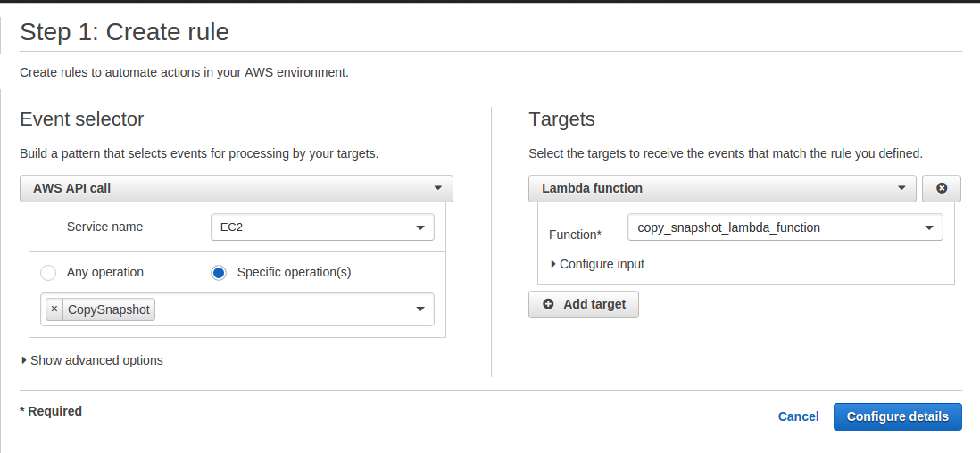Image resolution: width=980 pixels, height=453 pixels.
Task: Remove the Lambda function target
Action: tap(941, 188)
